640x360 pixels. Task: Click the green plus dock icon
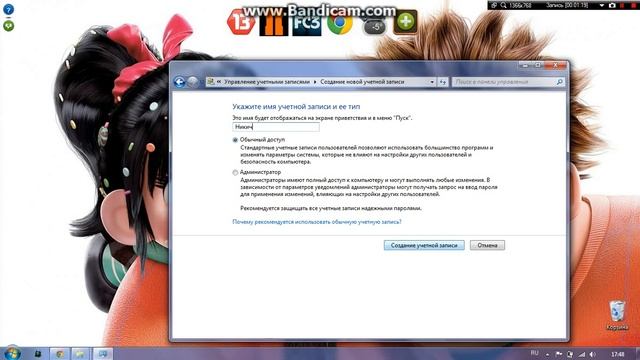[405, 22]
